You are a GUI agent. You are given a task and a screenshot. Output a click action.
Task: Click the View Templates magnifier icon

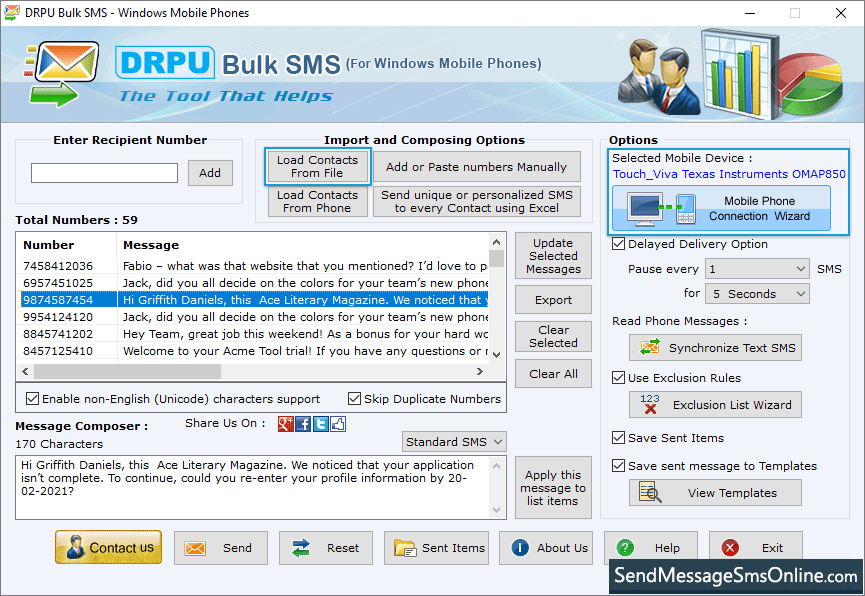coord(650,492)
